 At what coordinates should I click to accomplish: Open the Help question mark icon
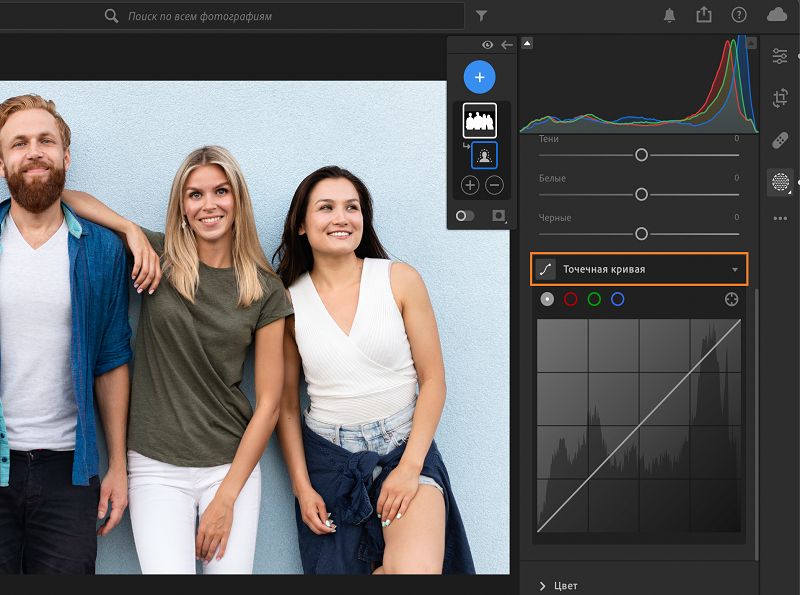[739, 15]
